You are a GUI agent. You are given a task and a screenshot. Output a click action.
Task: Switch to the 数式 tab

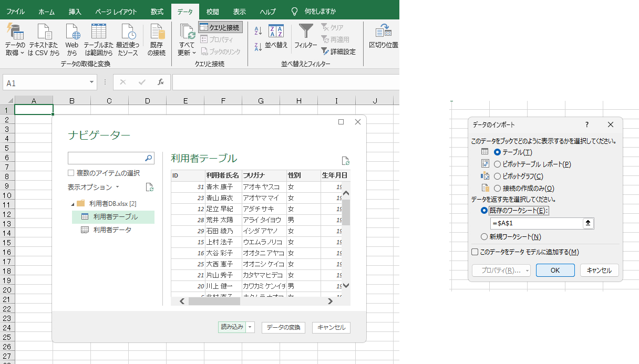point(157,12)
